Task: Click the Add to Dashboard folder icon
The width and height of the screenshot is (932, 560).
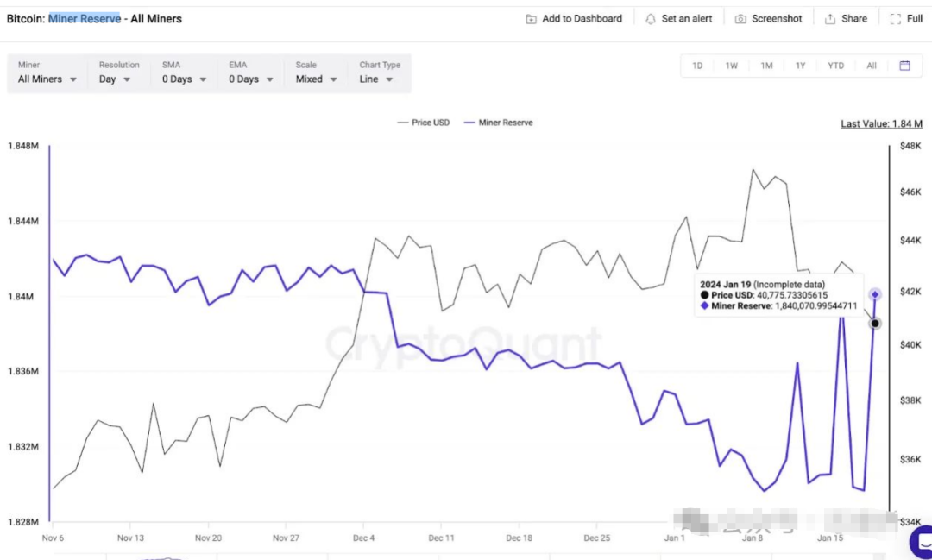Action: (x=532, y=19)
